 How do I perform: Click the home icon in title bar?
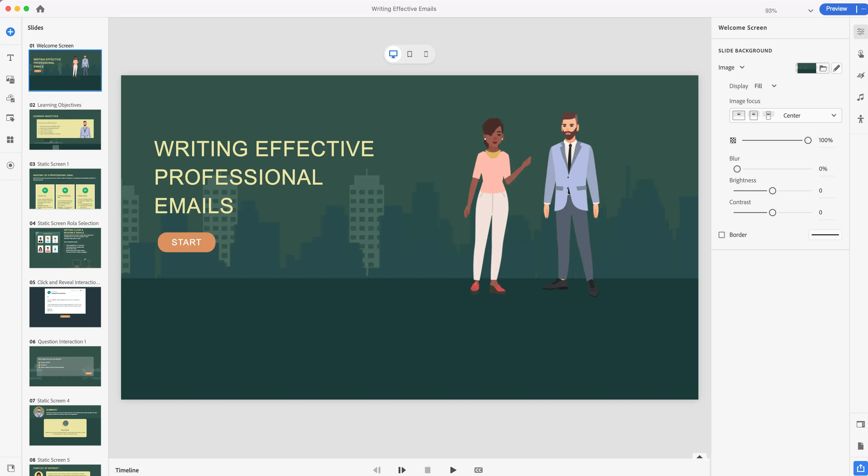pos(40,9)
